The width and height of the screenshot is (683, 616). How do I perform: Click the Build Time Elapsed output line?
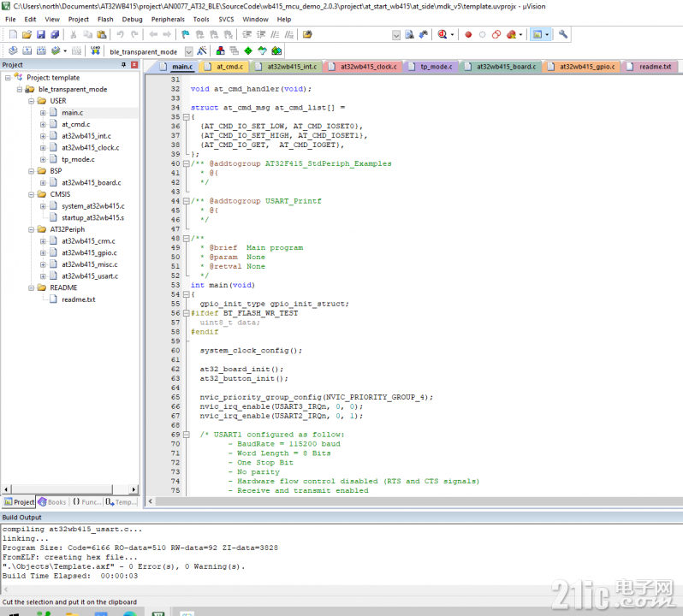pos(70,576)
